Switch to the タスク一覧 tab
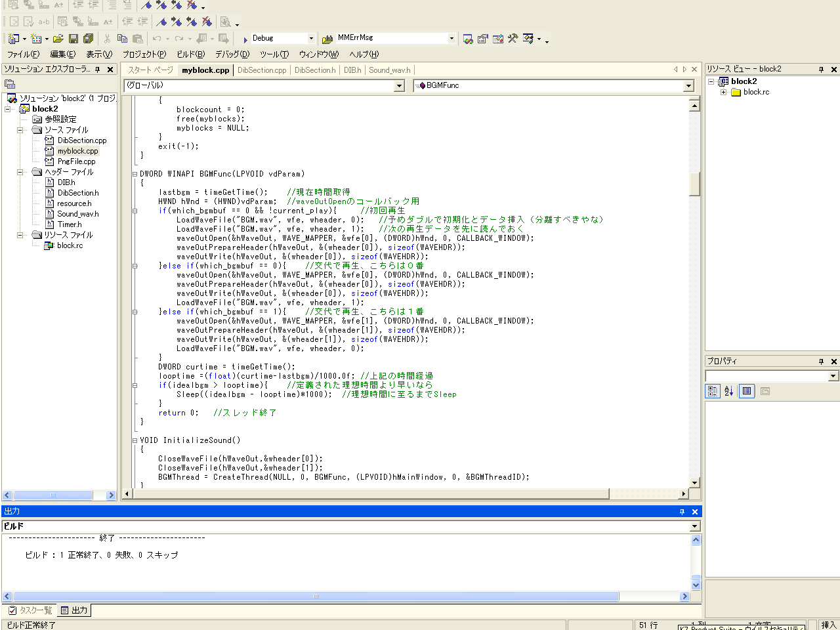 pyautogui.click(x=30, y=610)
